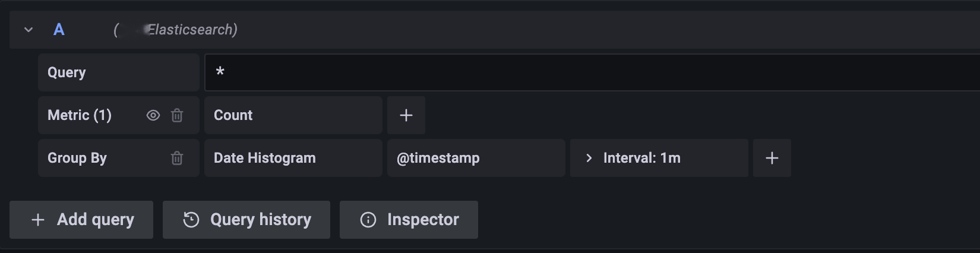980x253 pixels.
Task: Click the Metric (1) row label
Action: (80, 115)
